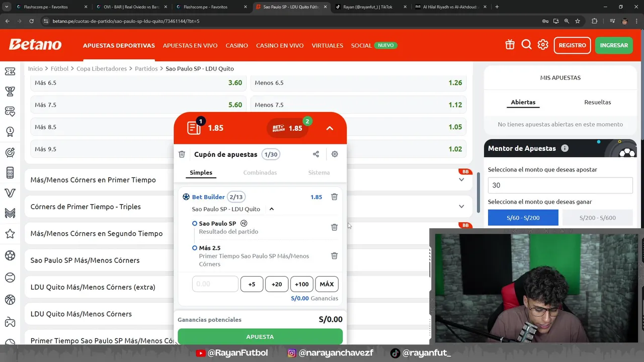Screen dimensions: 644x362
Task: Click the coupon ticket icon at top of left sidebar
Action: coord(10,71)
